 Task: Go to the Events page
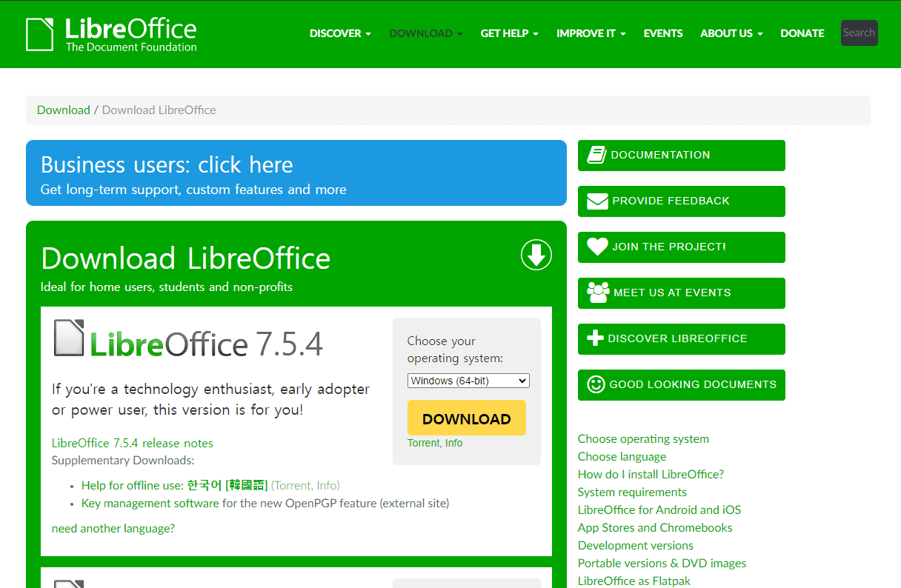663,33
